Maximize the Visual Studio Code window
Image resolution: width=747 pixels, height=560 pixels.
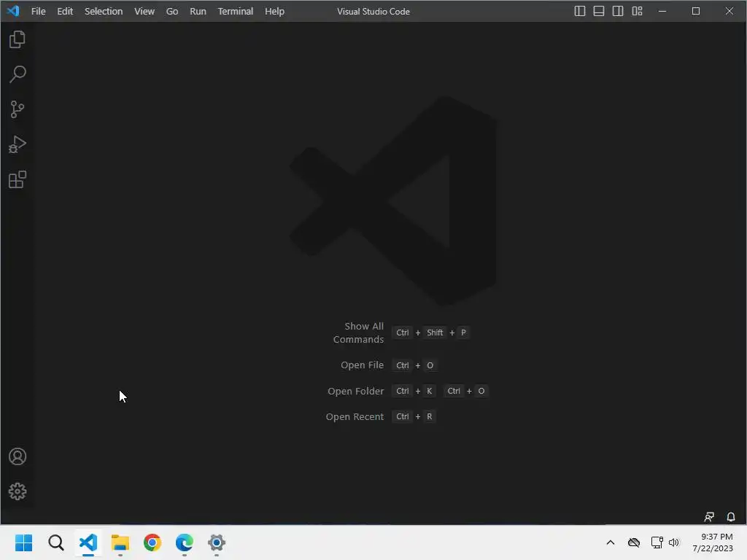pyautogui.click(x=695, y=11)
